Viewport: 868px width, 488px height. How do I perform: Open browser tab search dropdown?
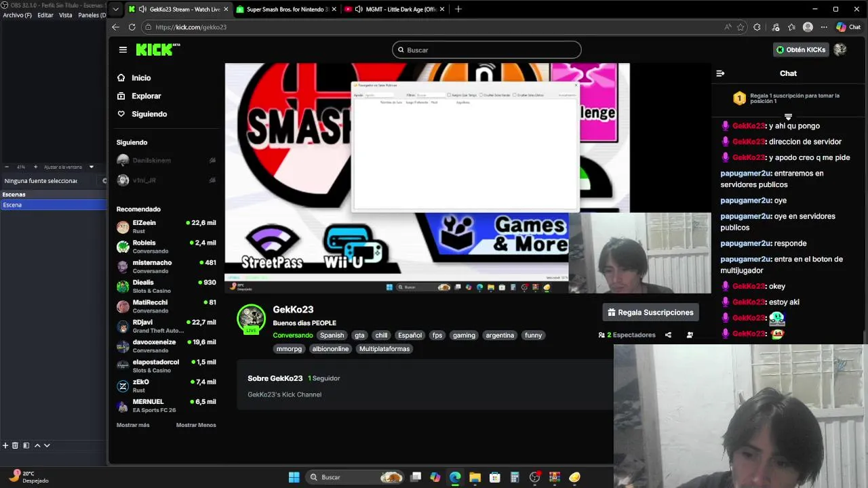(x=116, y=9)
